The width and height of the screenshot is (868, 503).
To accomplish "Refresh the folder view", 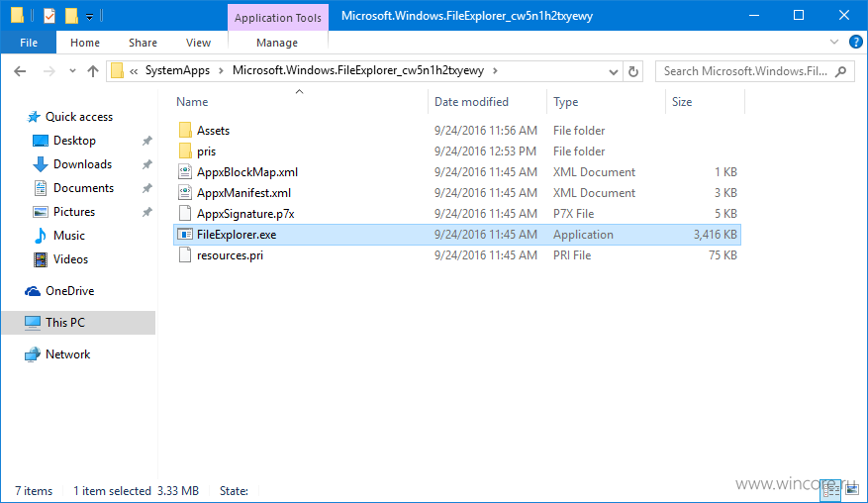I will coord(633,71).
